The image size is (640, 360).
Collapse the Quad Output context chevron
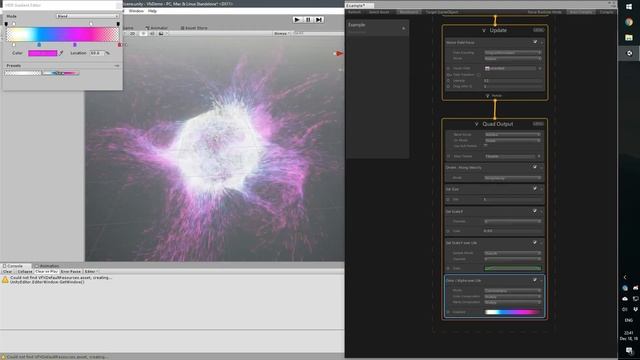[x=476, y=124]
